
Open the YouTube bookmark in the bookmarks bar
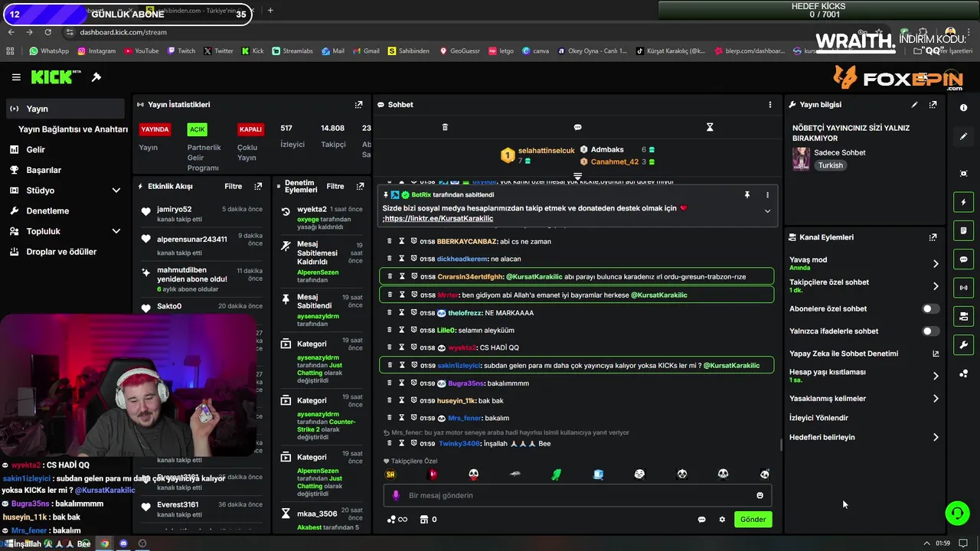click(x=140, y=51)
